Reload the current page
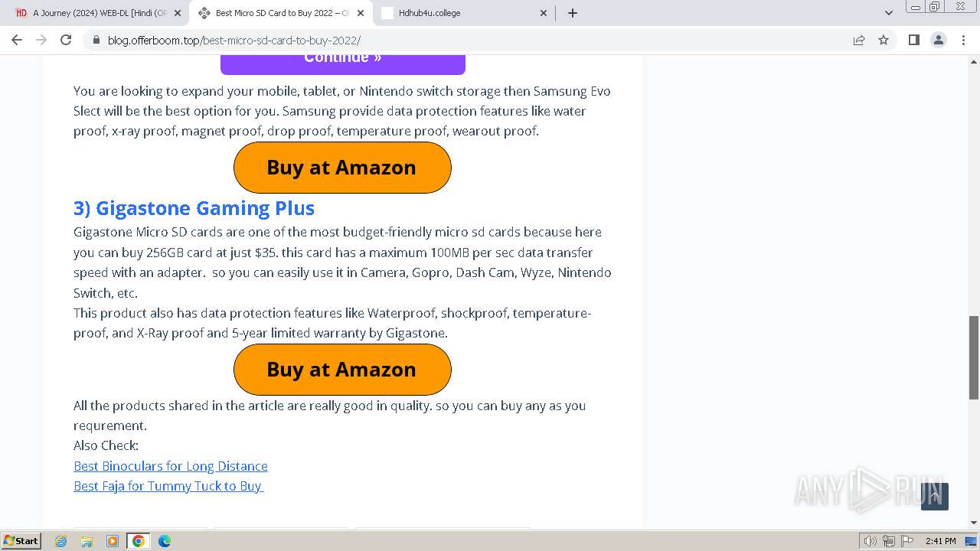980x551 pixels. click(66, 40)
